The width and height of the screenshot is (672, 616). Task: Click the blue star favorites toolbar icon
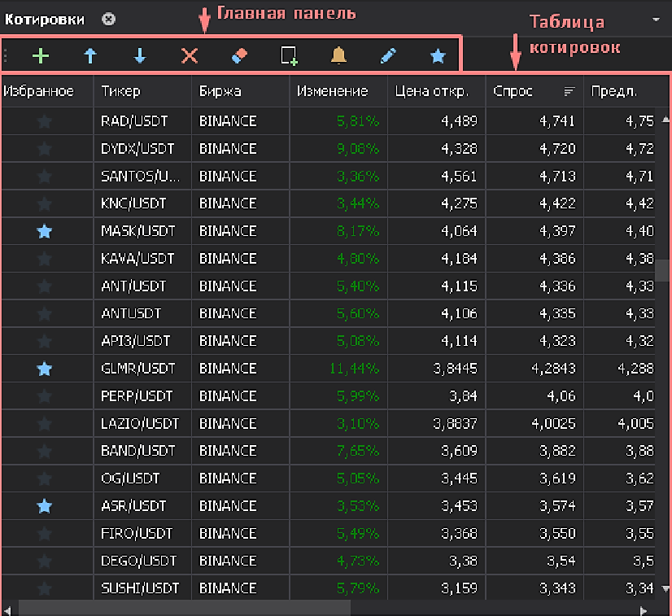coord(438,55)
